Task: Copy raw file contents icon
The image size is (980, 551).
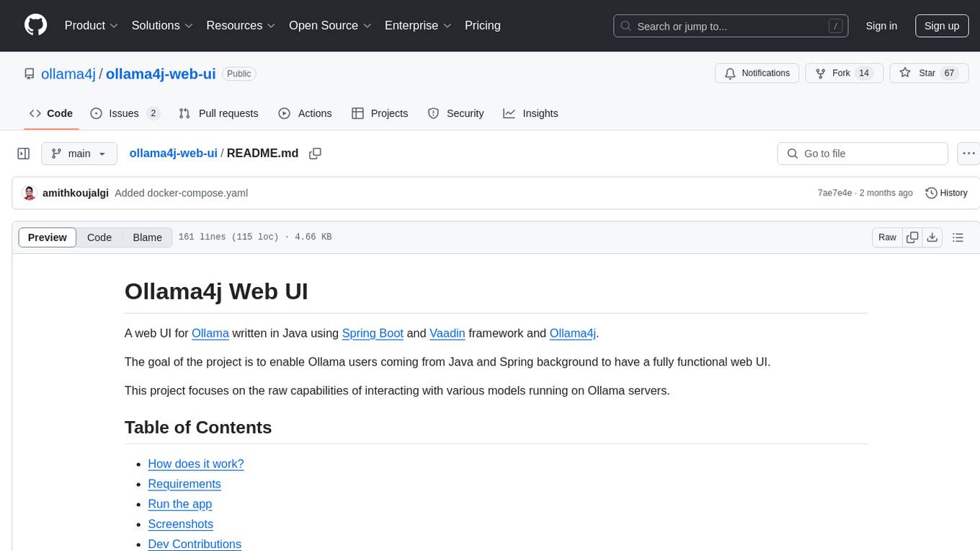Action: pos(912,237)
